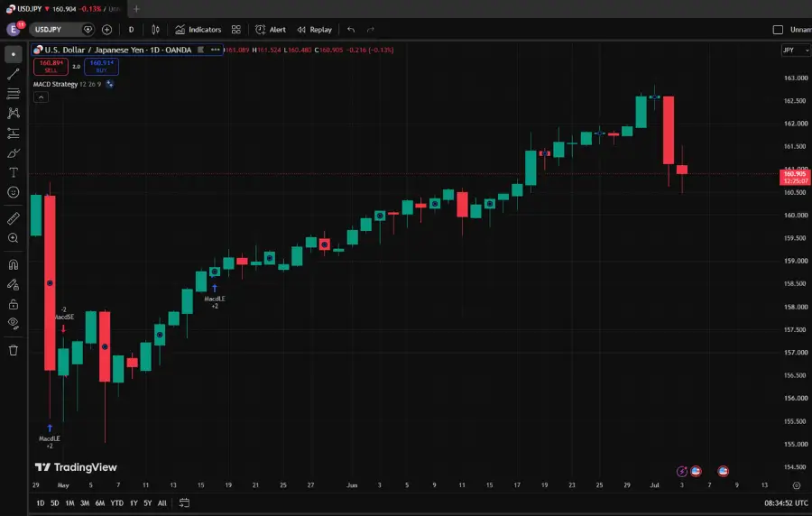Open the indicator templates grid icon
The height and width of the screenshot is (516, 812).
pos(236,30)
